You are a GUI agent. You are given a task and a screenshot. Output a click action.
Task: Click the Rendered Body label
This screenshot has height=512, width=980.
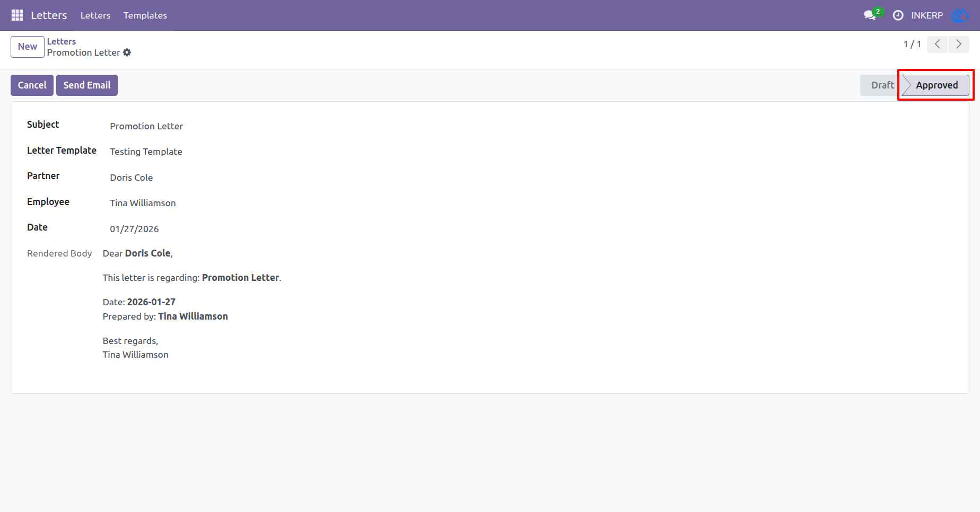coord(59,253)
